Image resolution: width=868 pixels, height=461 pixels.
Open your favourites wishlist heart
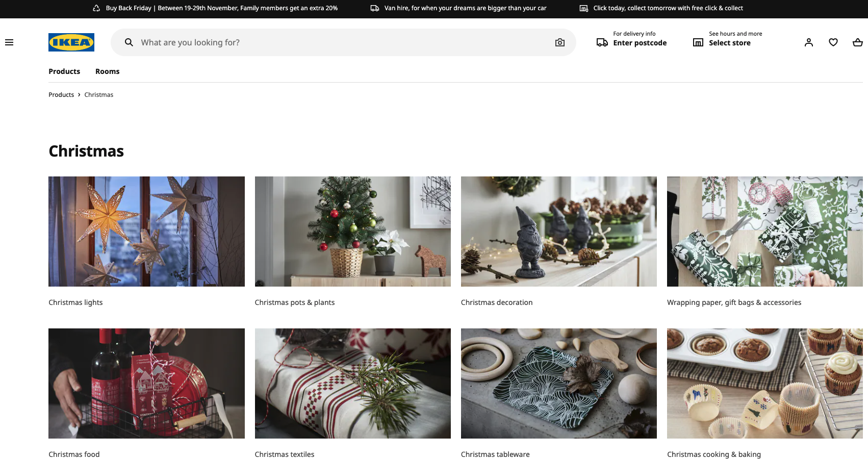coord(833,42)
